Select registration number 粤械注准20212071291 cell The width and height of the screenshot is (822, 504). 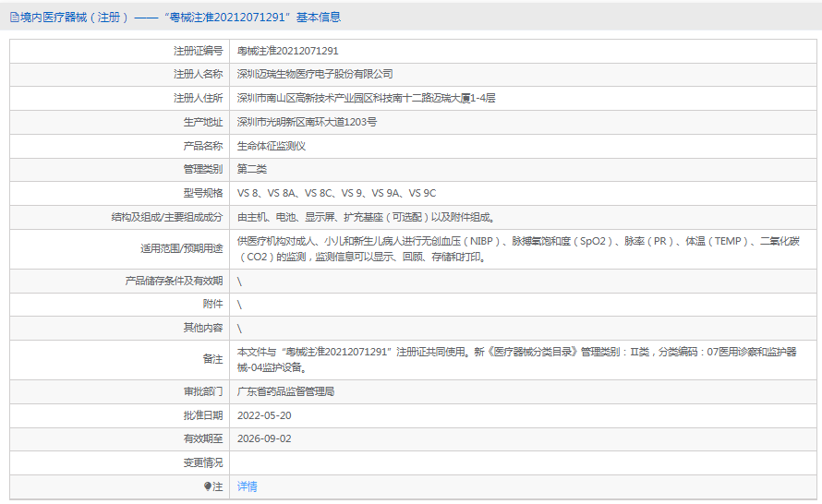(x=288, y=51)
